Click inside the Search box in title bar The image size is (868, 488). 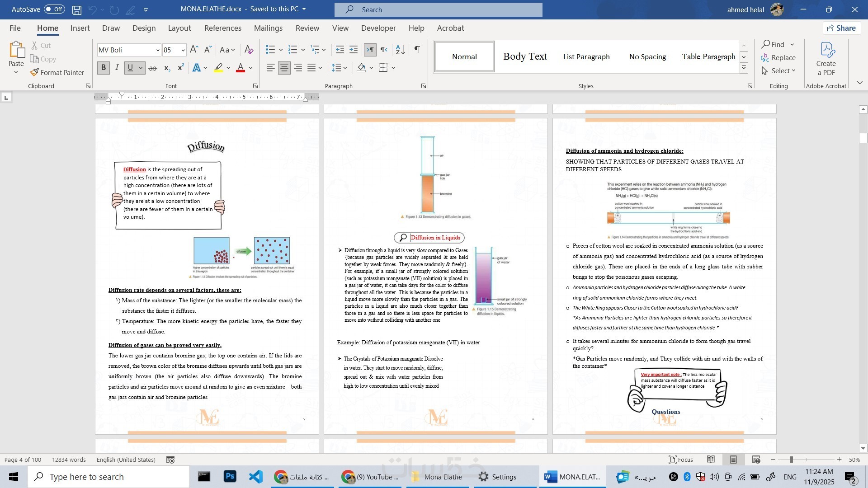439,9
